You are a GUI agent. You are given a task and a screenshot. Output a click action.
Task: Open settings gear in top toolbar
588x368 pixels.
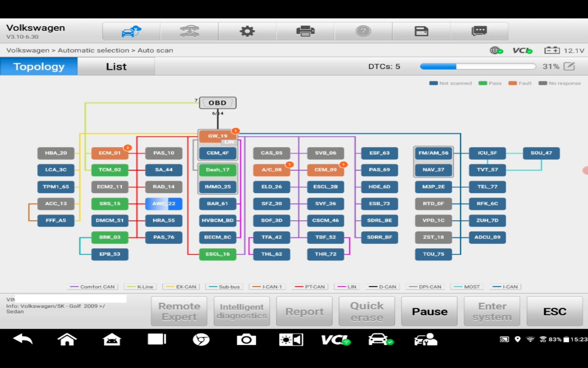tap(247, 31)
